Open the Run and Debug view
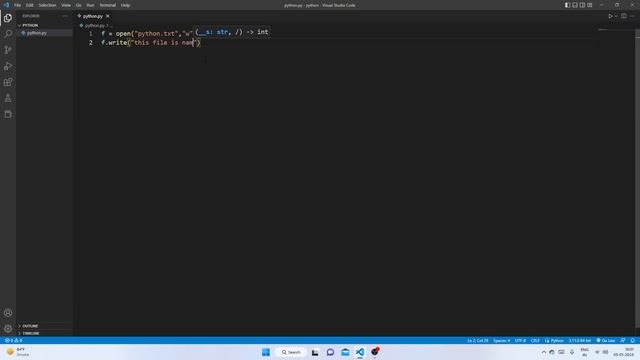Screen dimensions: 640x360 coord(8,66)
